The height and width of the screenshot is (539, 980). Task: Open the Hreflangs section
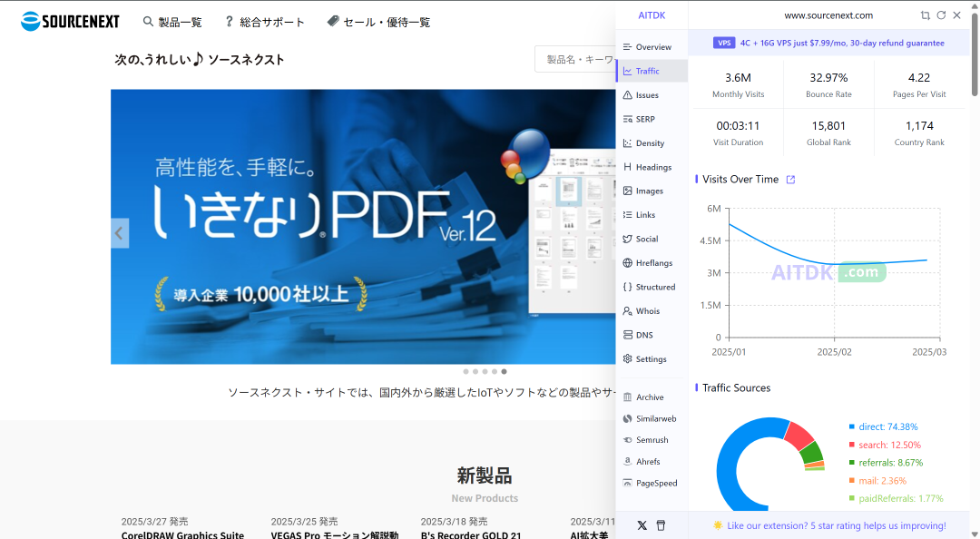[652, 262]
